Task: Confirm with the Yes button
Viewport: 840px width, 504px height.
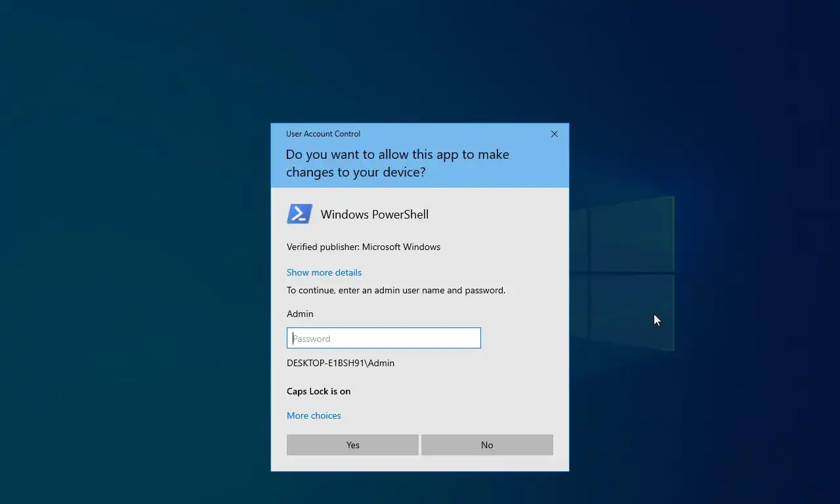Action: click(x=352, y=445)
